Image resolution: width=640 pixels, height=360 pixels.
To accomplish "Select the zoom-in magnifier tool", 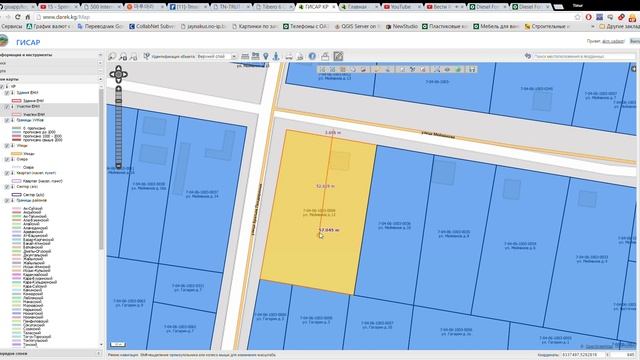I will (x=112, y=56).
